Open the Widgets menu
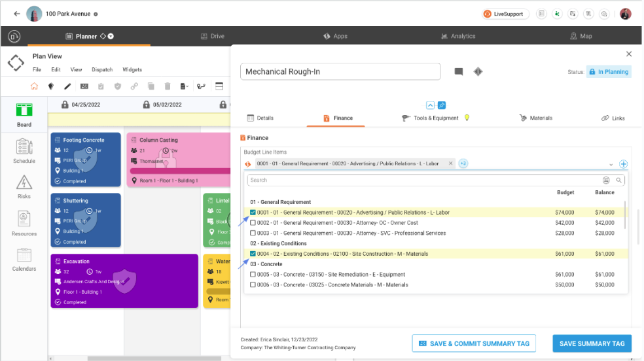This screenshot has width=644, height=361. point(132,69)
